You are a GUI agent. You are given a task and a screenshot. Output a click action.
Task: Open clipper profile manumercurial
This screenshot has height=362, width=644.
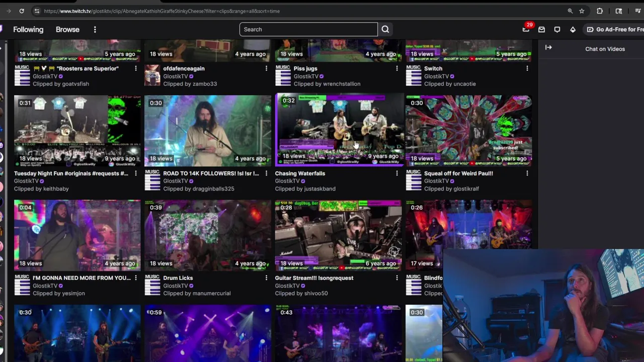[211, 294]
